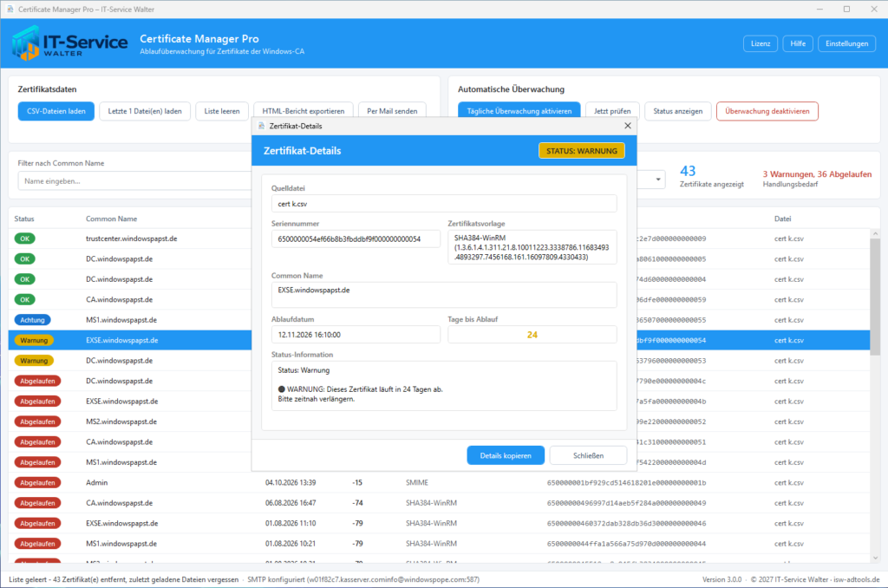Click the Zertifikatsvorlage text box
Image resolution: width=888 pixels, height=588 pixels.
tap(532, 247)
